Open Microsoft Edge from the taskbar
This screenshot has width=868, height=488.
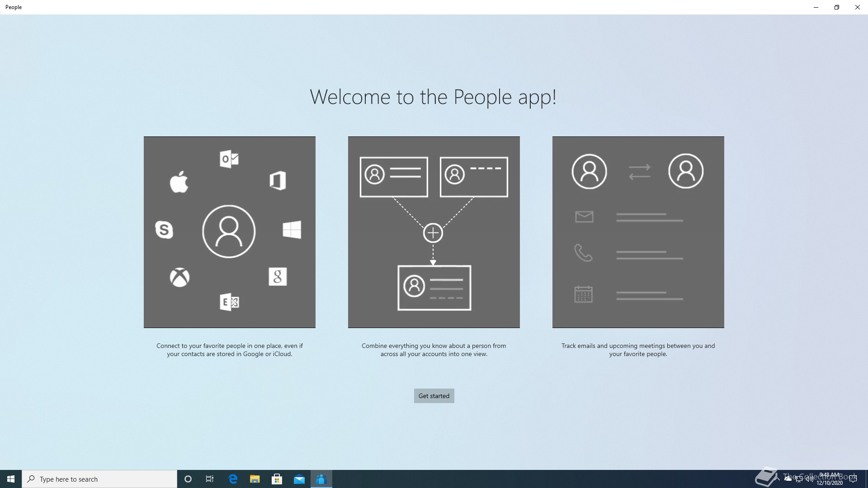pyautogui.click(x=233, y=479)
